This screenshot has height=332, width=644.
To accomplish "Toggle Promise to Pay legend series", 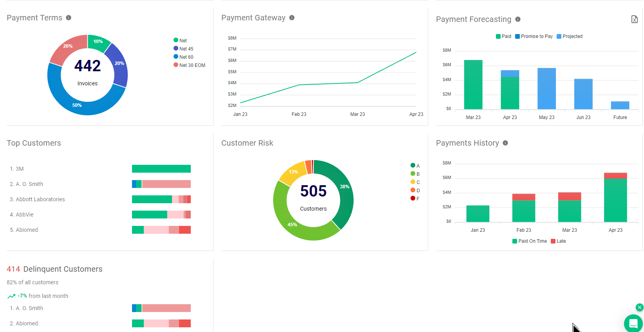I will (534, 36).
